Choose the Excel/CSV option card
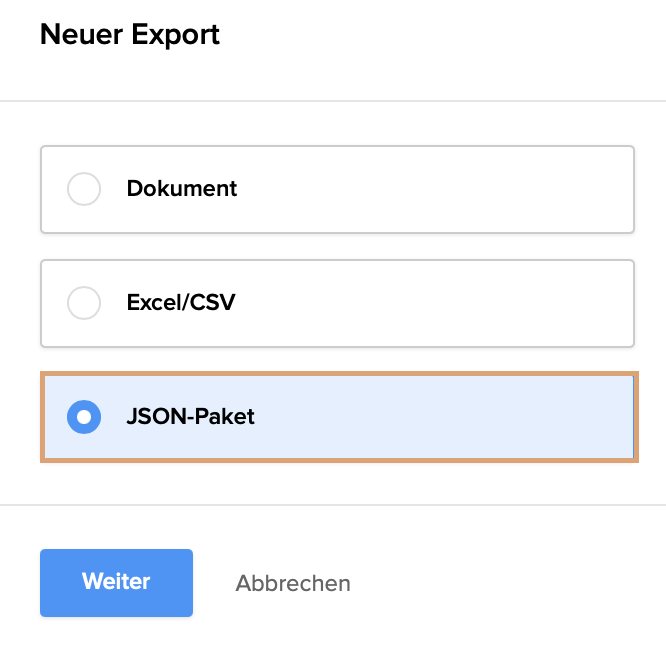The height and width of the screenshot is (656, 666). coord(337,303)
